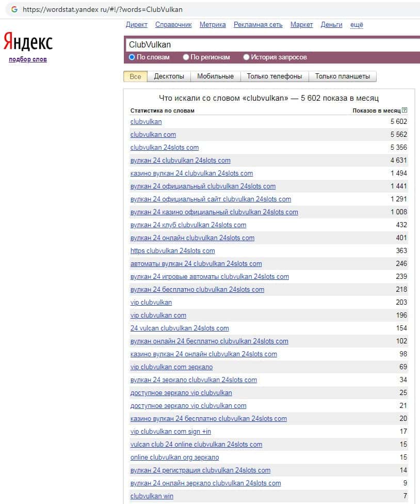Click the 1 008 impressions value
The height and width of the screenshot is (504, 420).
pos(398,212)
